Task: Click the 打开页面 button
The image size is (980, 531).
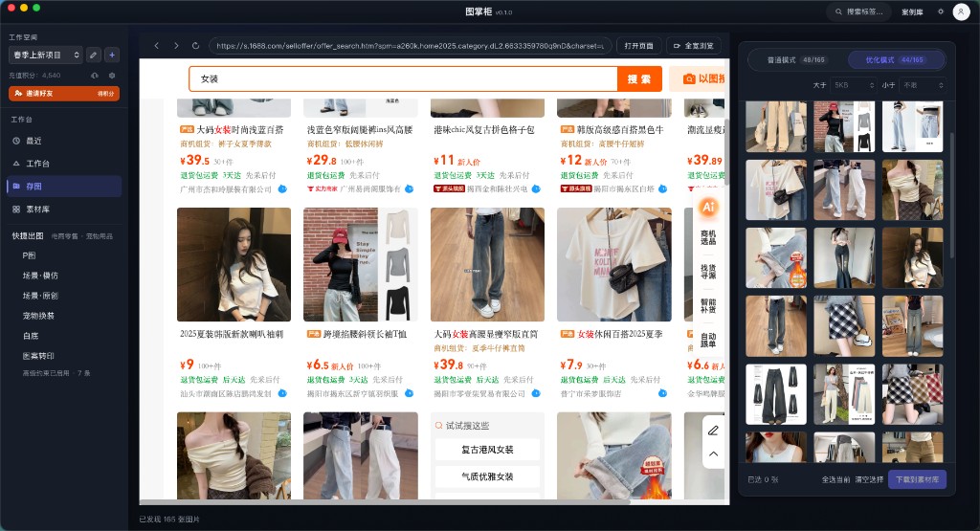Action: point(638,46)
